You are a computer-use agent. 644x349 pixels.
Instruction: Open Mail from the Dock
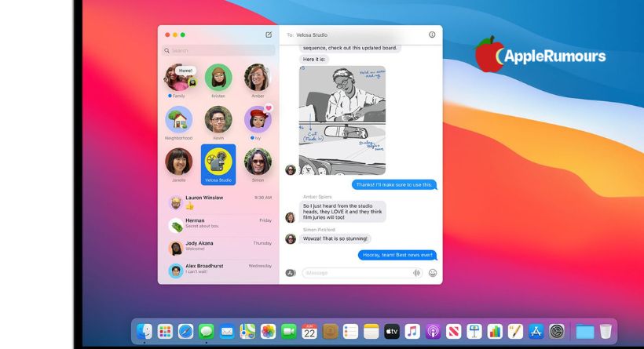[227, 332]
